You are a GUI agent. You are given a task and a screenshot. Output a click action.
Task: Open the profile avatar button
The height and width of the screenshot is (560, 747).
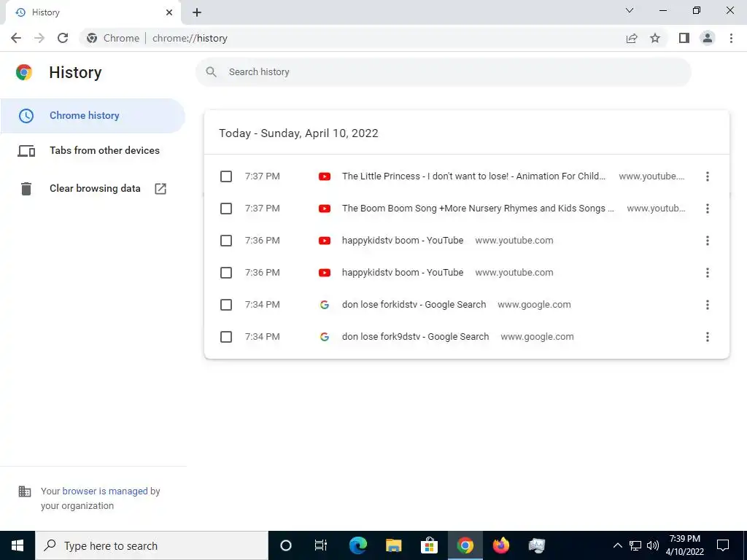[x=708, y=38]
